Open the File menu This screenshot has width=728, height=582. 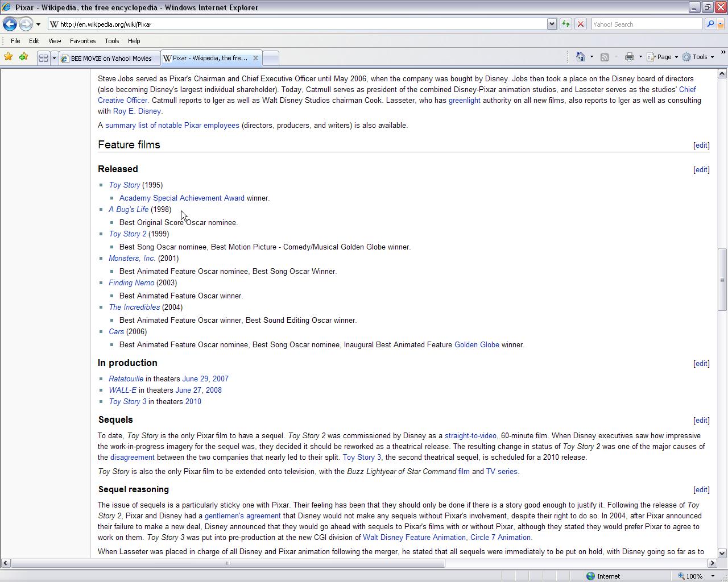pos(15,41)
